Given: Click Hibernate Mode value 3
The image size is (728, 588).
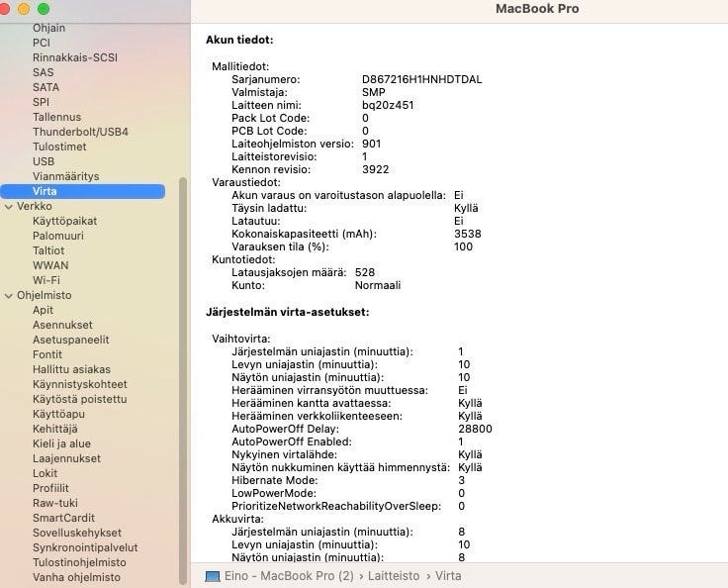Looking at the screenshot, I should (x=462, y=481).
